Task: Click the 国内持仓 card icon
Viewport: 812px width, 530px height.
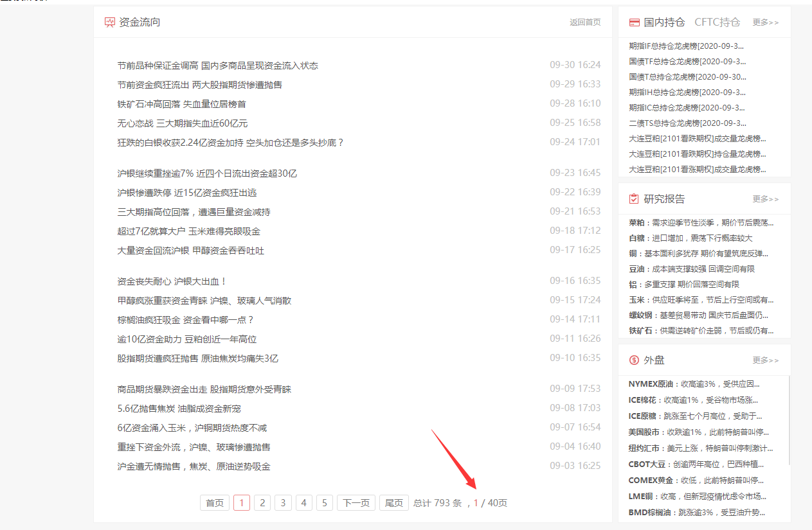Action: pos(634,22)
